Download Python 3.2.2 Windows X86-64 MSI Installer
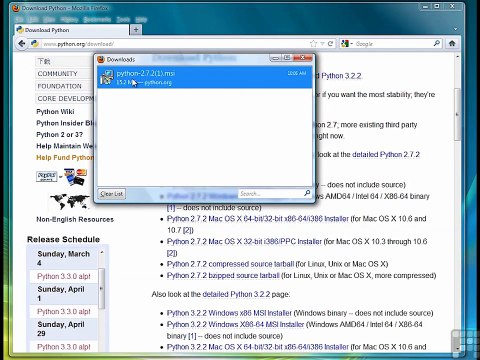480x360 pixels. [x=236, y=324]
